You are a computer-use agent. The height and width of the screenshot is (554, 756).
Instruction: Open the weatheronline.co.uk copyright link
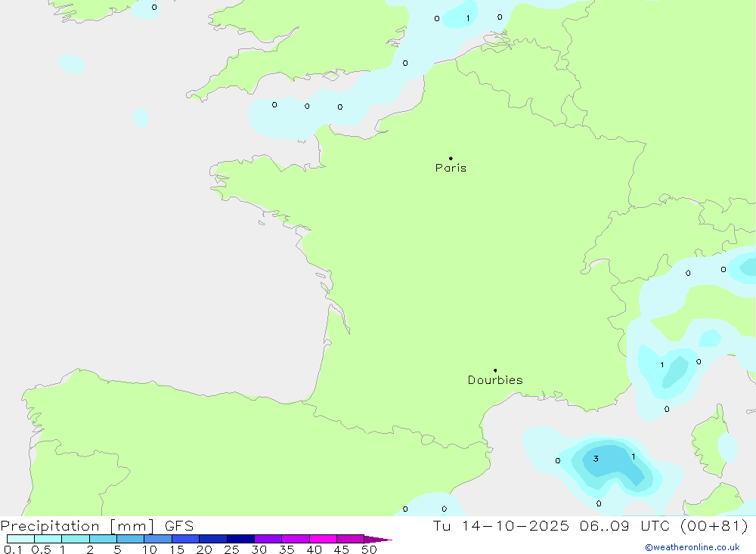(692, 547)
